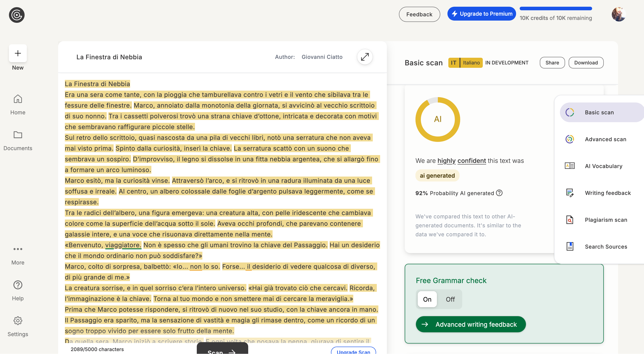Click the Share button
The image size is (644, 354).
tap(552, 63)
